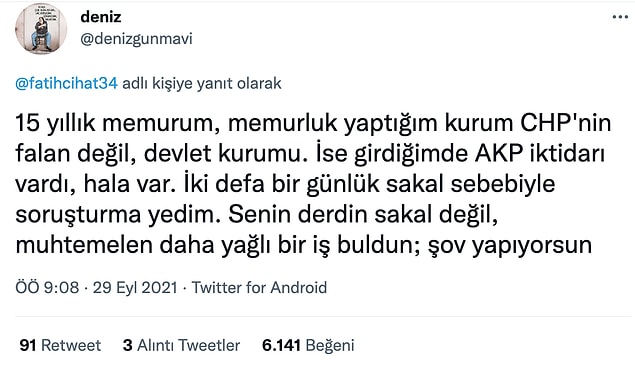Viewport: 635px width, 366px height.
Task: Click the retweet count number 91
Action: 28,345
